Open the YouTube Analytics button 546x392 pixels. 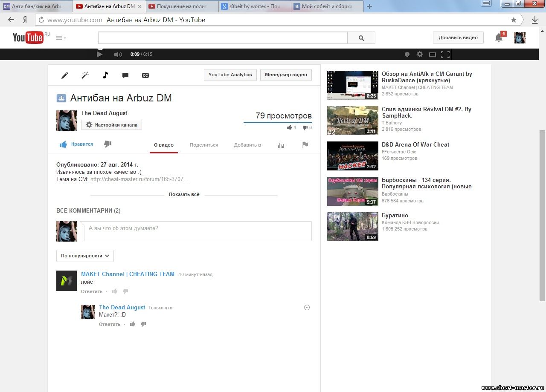tap(230, 75)
